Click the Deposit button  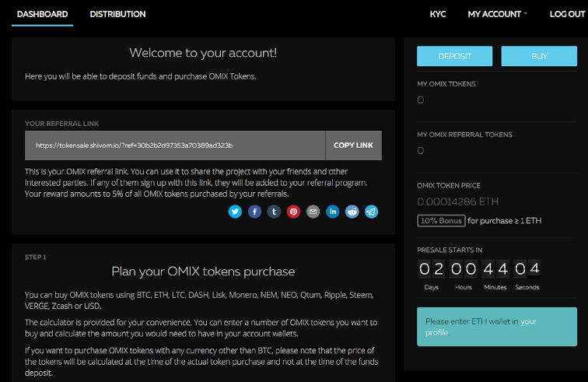click(x=454, y=56)
